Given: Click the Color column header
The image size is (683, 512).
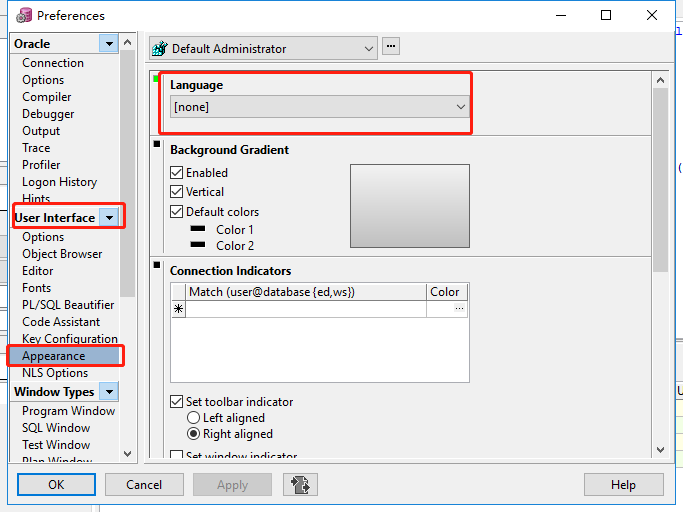Looking at the screenshot, I should point(447,292).
